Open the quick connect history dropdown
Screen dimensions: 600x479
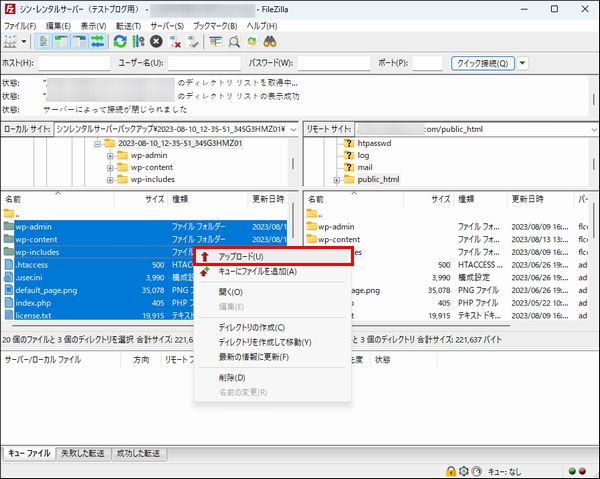523,63
